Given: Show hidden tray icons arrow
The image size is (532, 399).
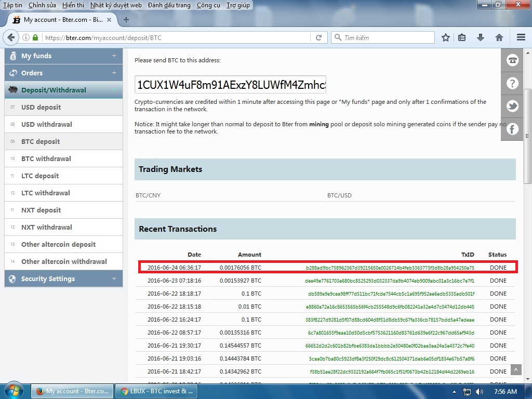Looking at the screenshot, I should [x=454, y=392].
